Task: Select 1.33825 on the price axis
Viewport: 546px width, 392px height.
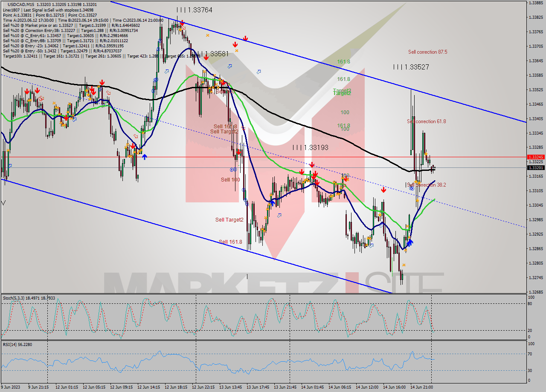Action: click(x=535, y=17)
